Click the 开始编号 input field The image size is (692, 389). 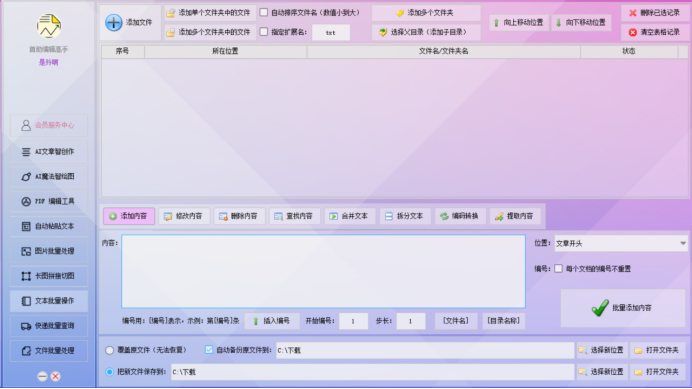[x=354, y=321]
